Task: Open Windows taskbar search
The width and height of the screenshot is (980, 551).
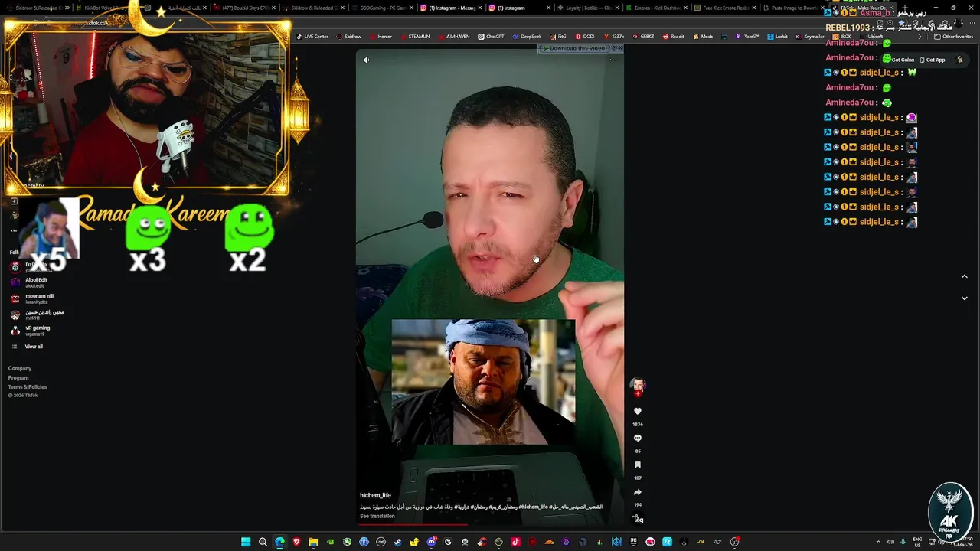Action: pyautogui.click(x=263, y=542)
